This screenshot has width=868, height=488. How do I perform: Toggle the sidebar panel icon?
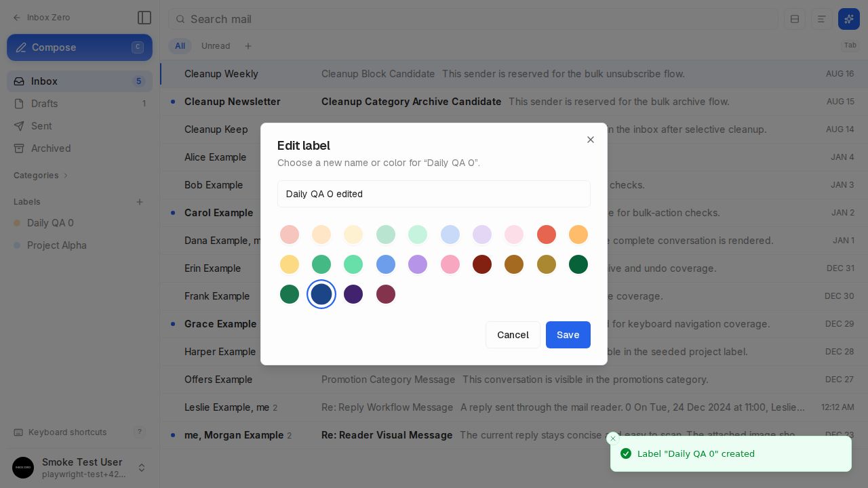click(x=144, y=18)
